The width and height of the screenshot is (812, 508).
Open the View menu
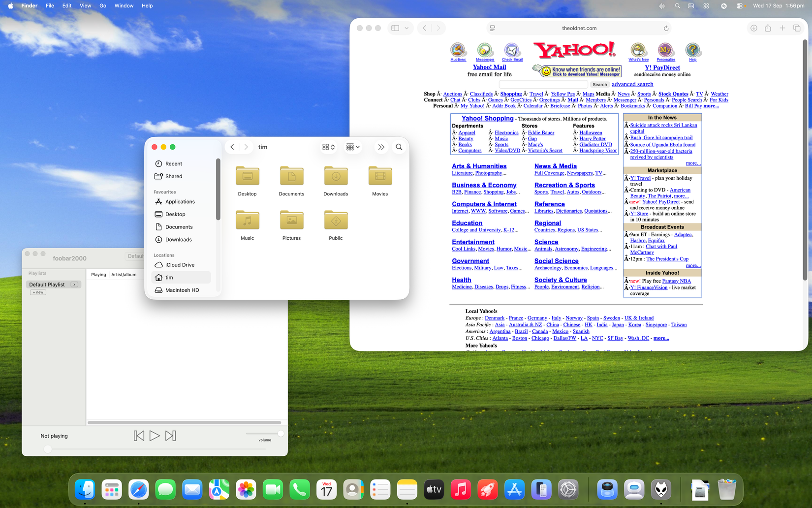point(86,6)
